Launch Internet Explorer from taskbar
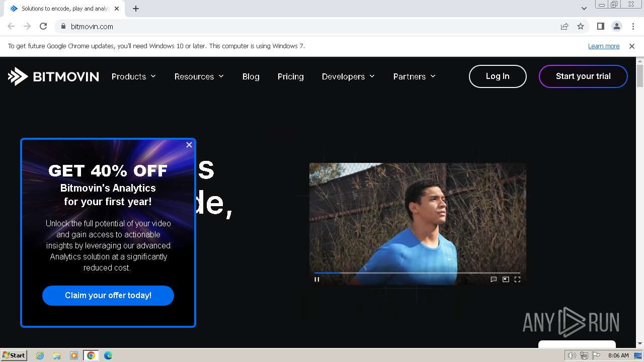Image resolution: width=644 pixels, height=362 pixels. tap(40, 355)
